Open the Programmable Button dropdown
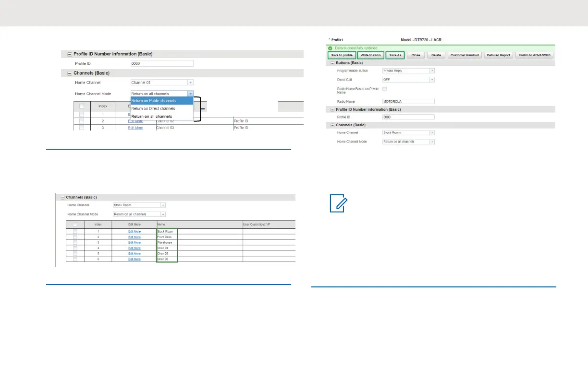 pyautogui.click(x=408, y=71)
